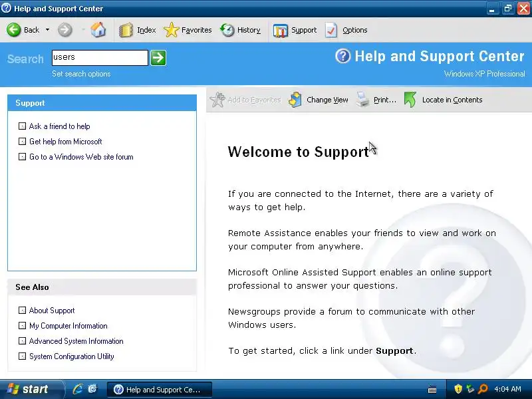Click the second Quick Launch icon
532x399 pixels.
(x=92, y=389)
